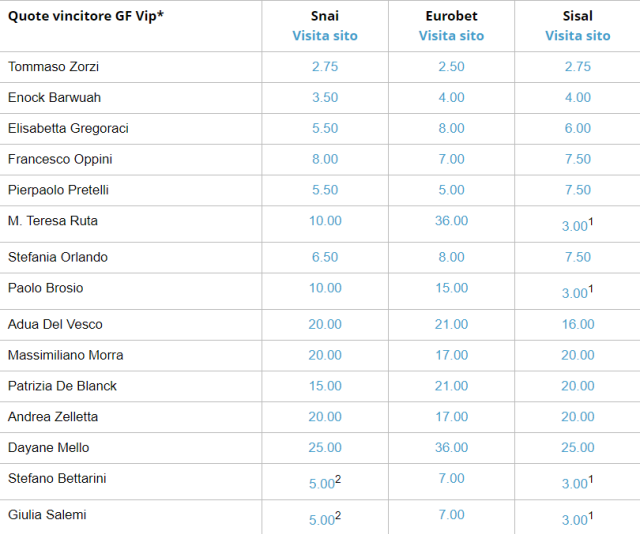The height and width of the screenshot is (534, 640).
Task: Open Giulia Salemi Snai odds 5.00
Action: 322,520
